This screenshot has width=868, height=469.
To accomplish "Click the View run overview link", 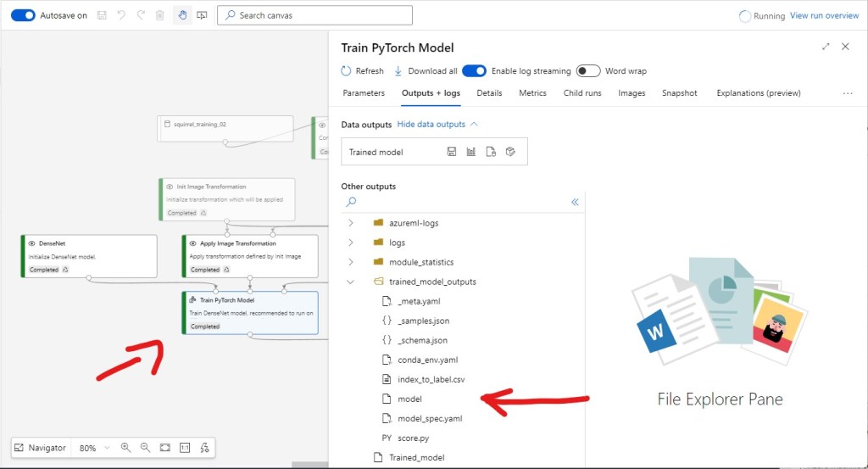I will click(824, 16).
